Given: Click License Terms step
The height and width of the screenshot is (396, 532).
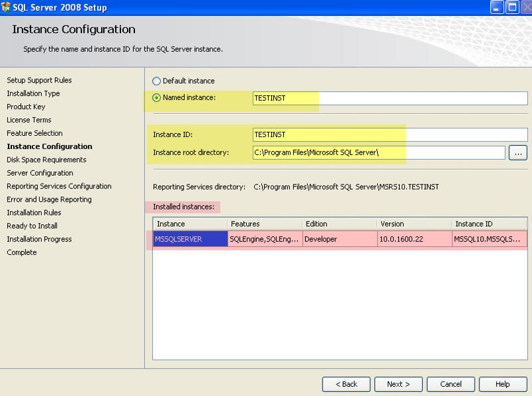Looking at the screenshot, I should coord(29,120).
